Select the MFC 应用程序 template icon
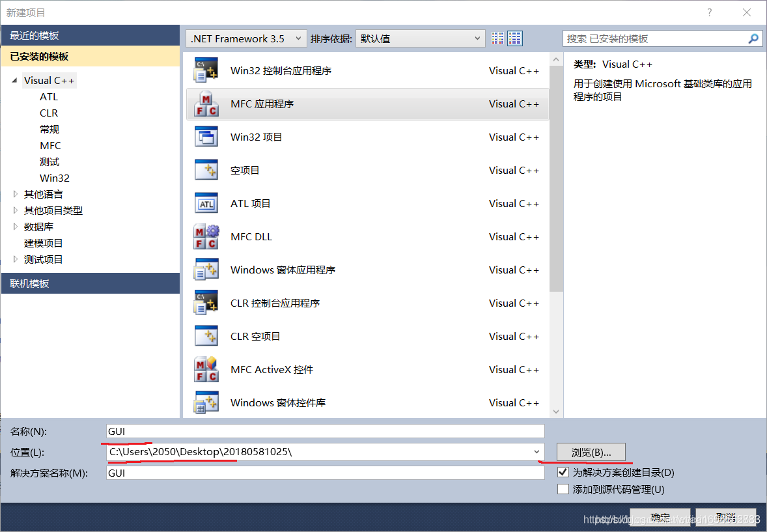This screenshot has width=767, height=532. coord(206,104)
